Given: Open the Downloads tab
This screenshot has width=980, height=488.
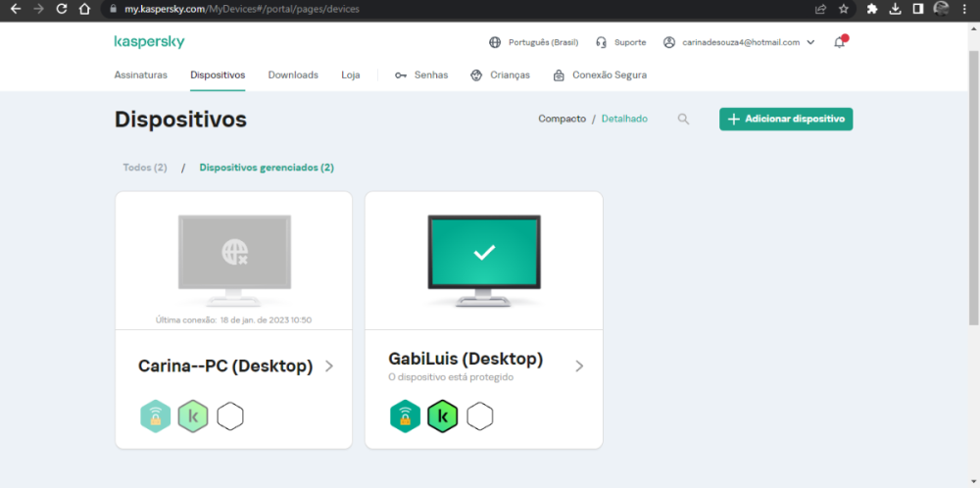Looking at the screenshot, I should (x=293, y=75).
